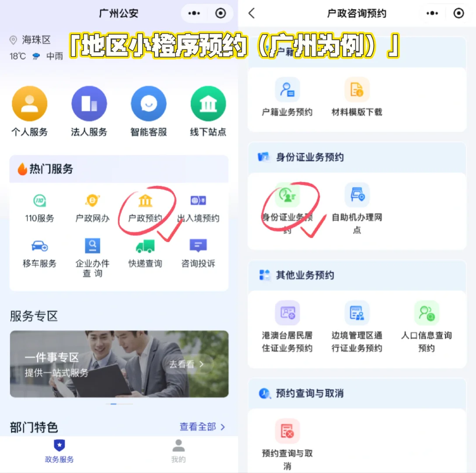Open 企业办件查询 lookup
This screenshot has height=473, width=476.
coord(92,258)
